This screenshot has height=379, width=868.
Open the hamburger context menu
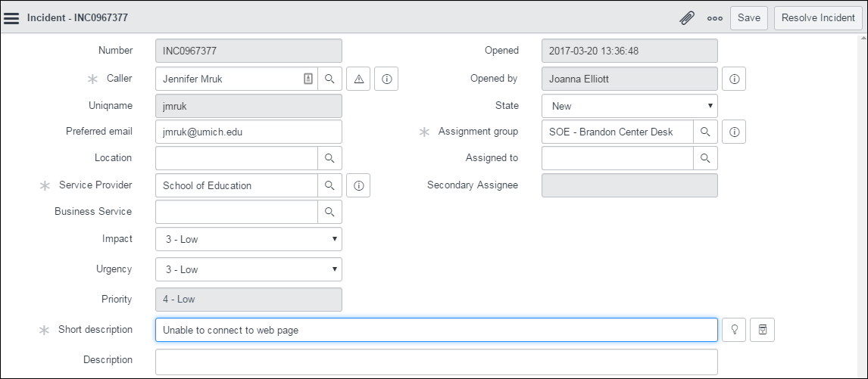click(x=12, y=18)
